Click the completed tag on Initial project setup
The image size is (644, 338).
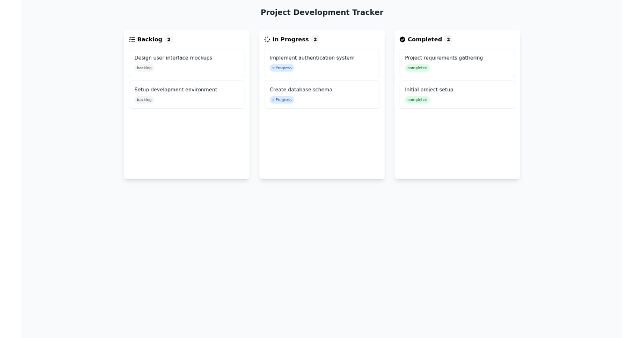point(418,100)
